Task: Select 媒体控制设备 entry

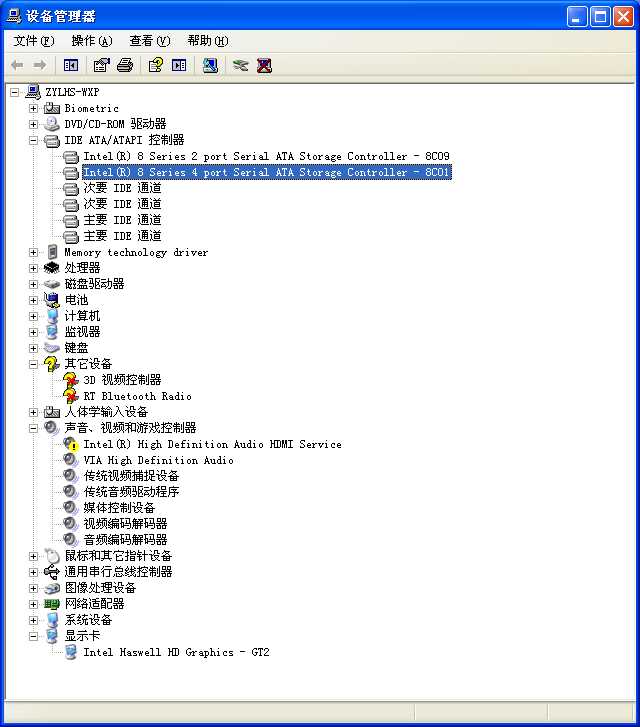Action: click(119, 508)
